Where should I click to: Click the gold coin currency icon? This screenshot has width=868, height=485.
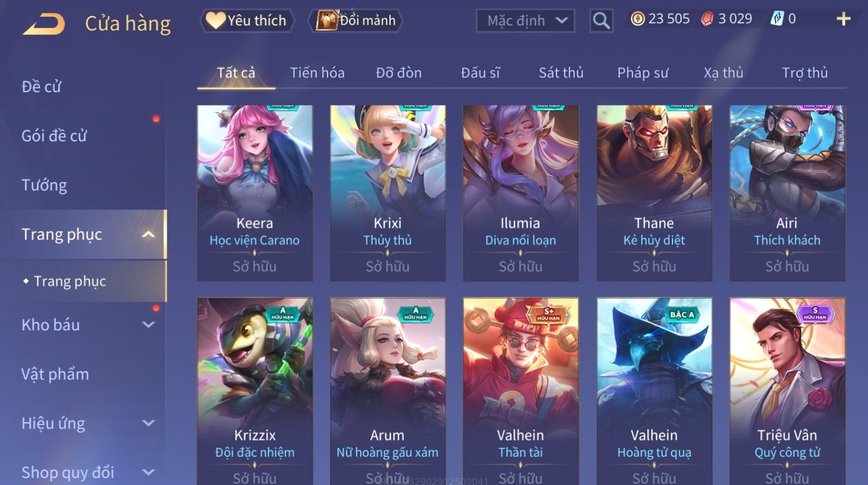click(x=637, y=19)
